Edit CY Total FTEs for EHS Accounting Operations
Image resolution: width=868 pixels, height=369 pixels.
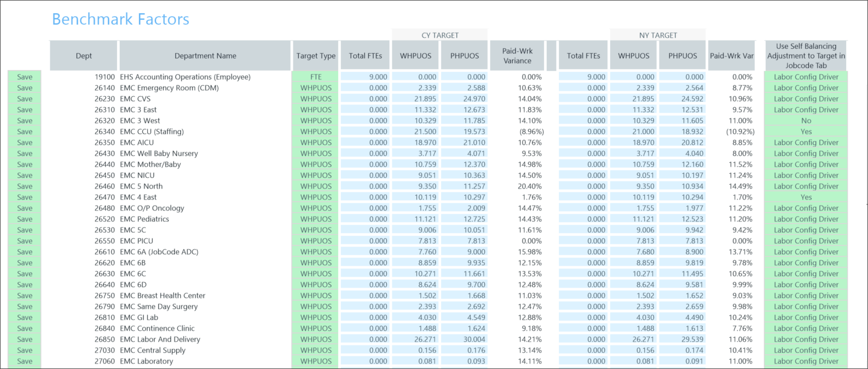coord(366,77)
